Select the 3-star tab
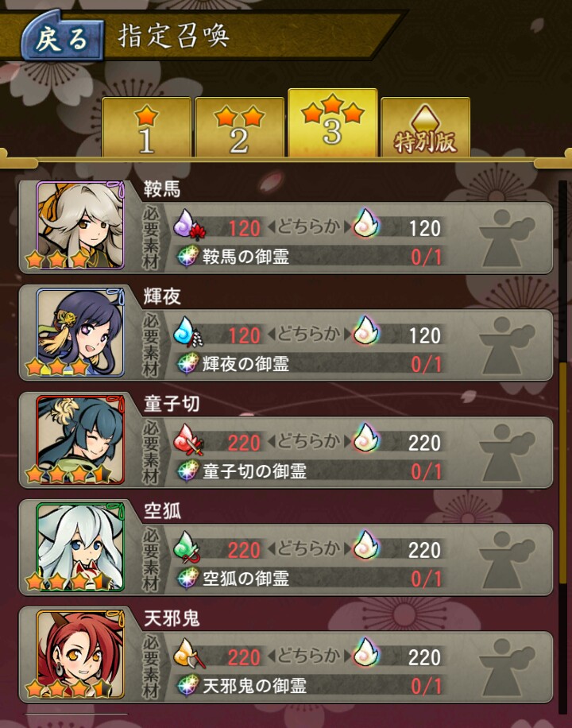 tap(332, 122)
